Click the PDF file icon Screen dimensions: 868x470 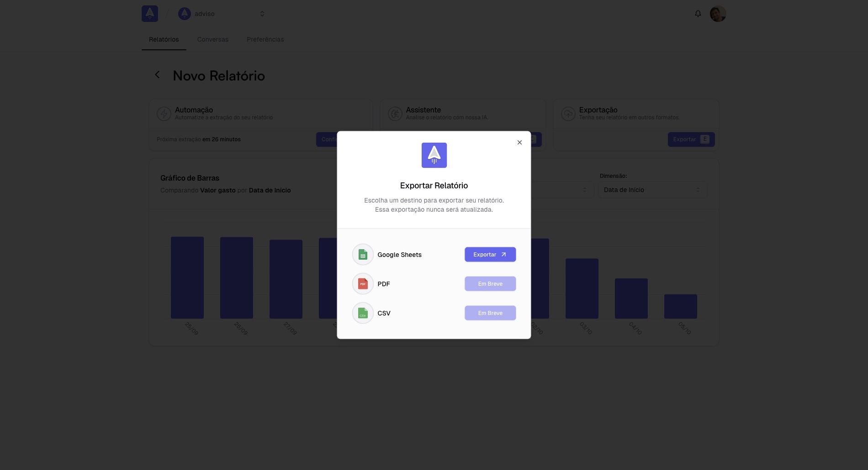click(x=363, y=284)
